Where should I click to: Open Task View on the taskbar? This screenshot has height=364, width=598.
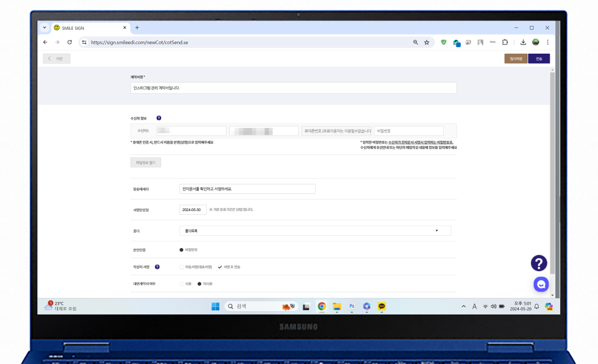[x=306, y=307]
